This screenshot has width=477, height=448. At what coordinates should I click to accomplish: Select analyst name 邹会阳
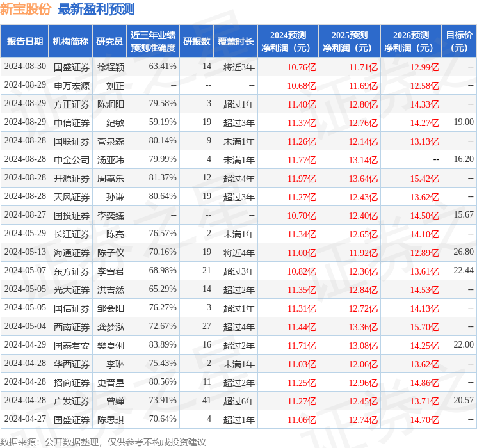tap(110, 308)
